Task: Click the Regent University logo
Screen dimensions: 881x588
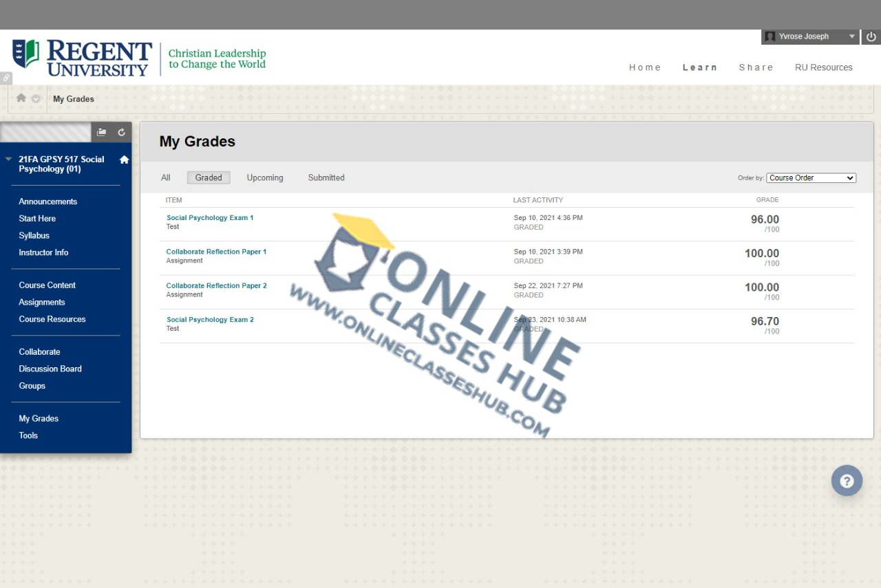Action: point(83,58)
